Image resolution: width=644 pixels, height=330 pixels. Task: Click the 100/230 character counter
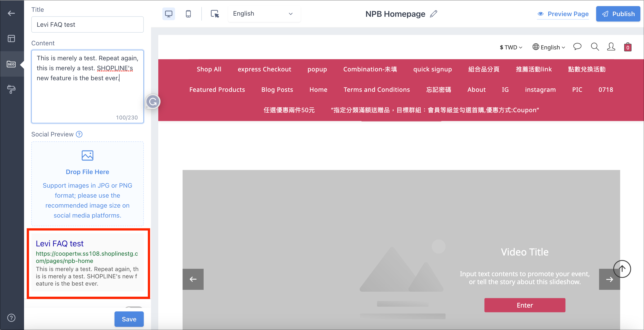coord(127,118)
